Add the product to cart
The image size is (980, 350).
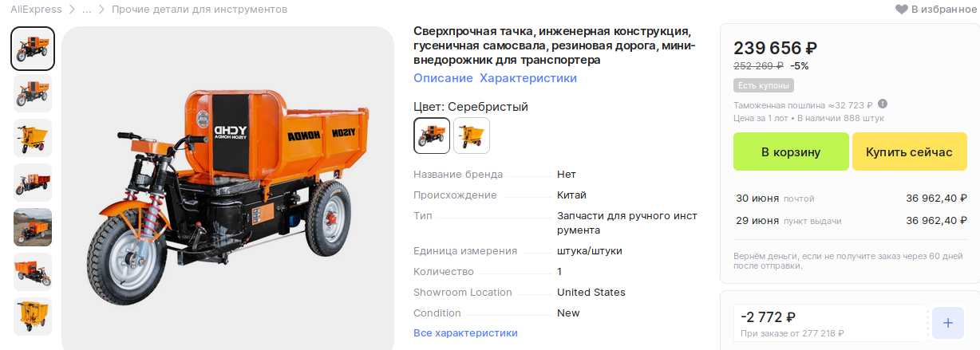click(x=791, y=151)
